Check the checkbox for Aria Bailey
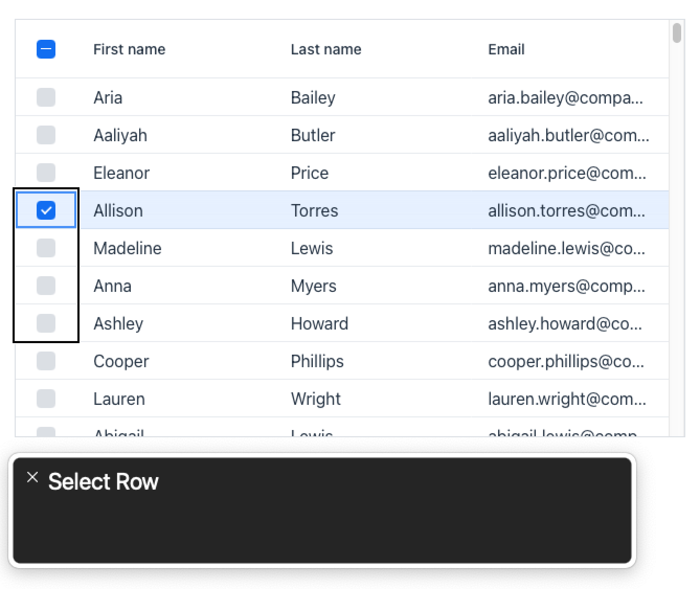Image resolution: width=700 pixels, height=589 pixels. 46,97
